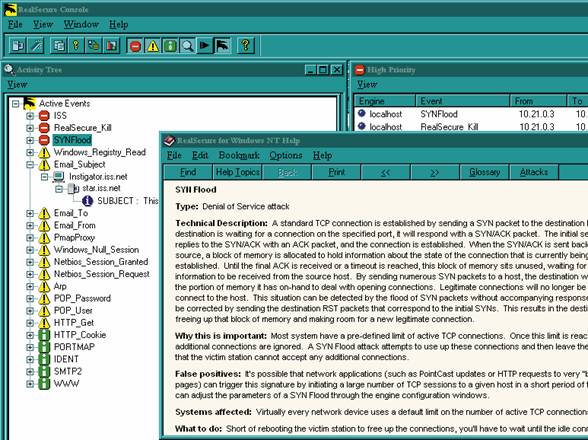Open the View menu of High Priority window
The width and height of the screenshot is (588, 440).
click(x=367, y=84)
